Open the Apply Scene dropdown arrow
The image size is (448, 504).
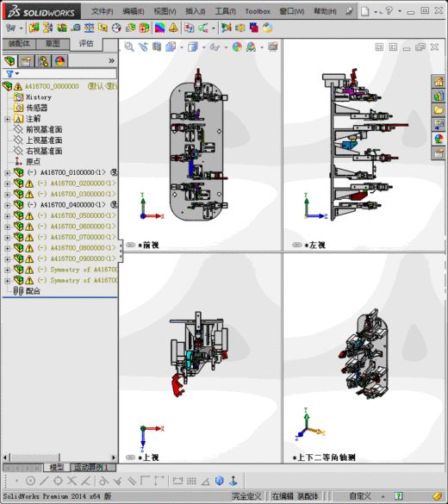point(262,47)
